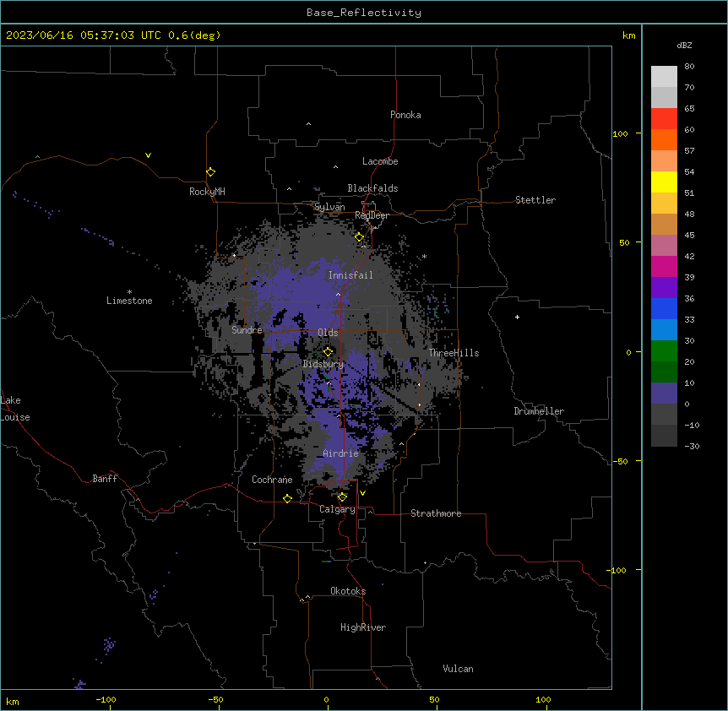
Task: Click the asterisk marker above Limestone
Action: (x=129, y=292)
